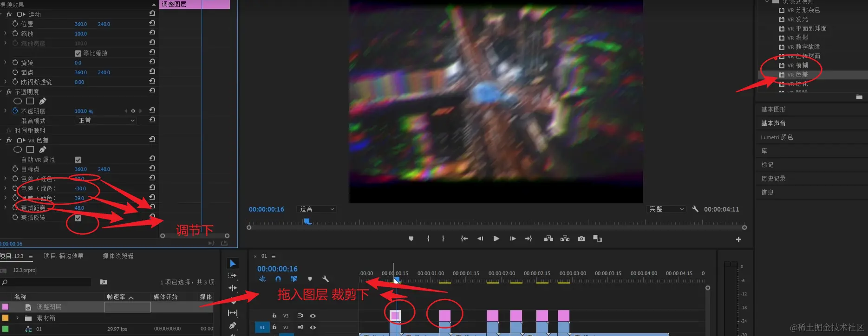Image resolution: width=868 pixels, height=336 pixels.
Task: Toggle linked selection in timeline
Action: [294, 279]
